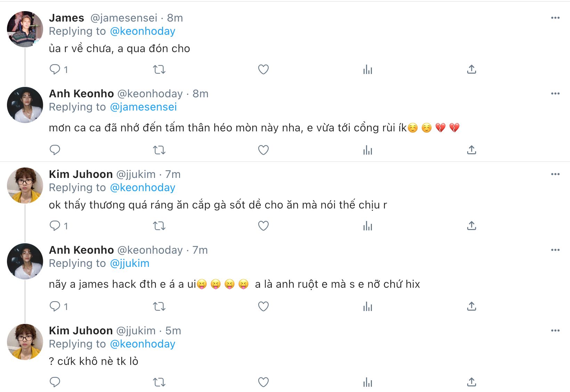This screenshot has height=392, width=570.
Task: Like Kim Juhoon's 5m tweet
Action: (x=263, y=382)
